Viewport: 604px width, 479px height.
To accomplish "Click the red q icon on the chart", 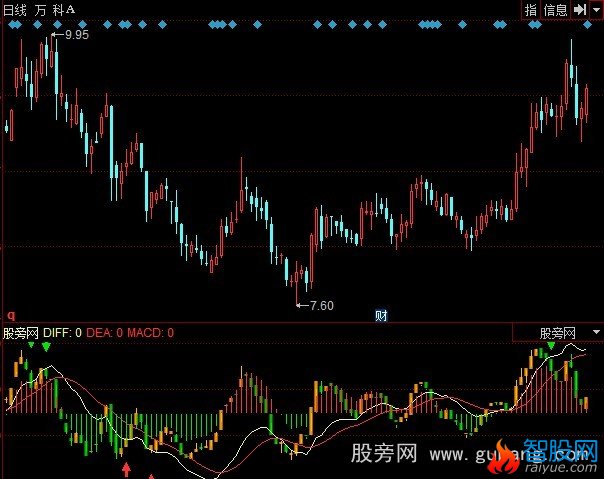I will click(x=11, y=316).
